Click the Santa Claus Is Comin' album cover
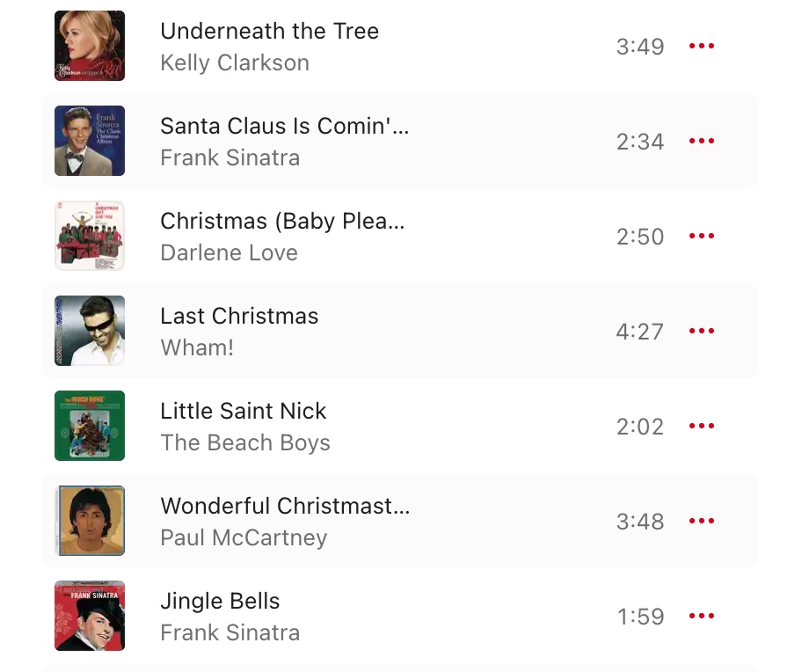The width and height of the screenshot is (802, 672). (90, 141)
